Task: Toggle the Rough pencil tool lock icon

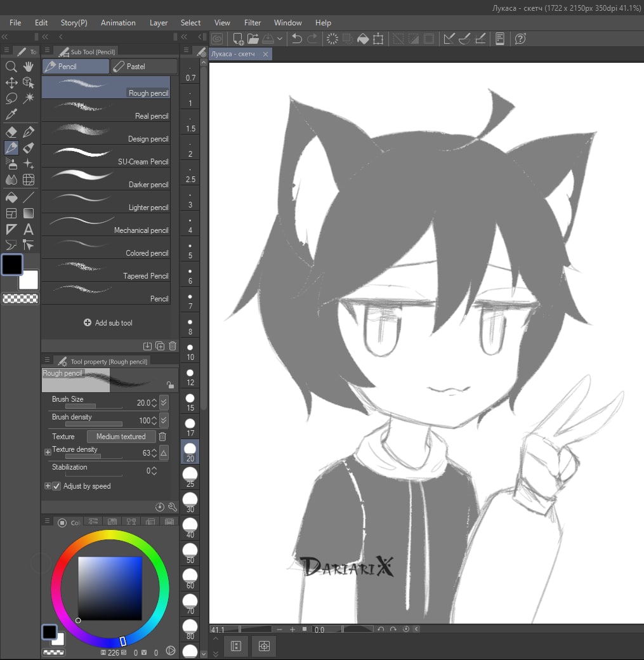Action: point(170,385)
